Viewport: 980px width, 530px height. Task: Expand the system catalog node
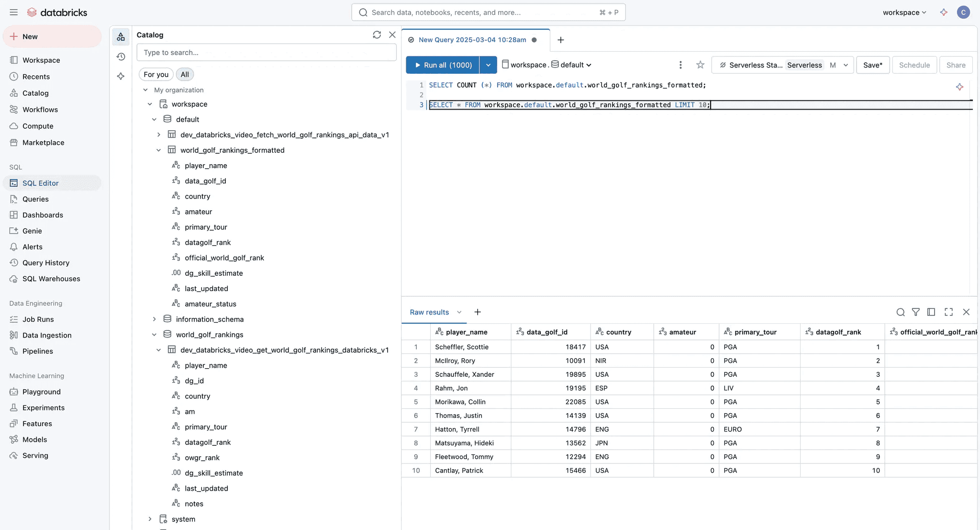click(150, 519)
